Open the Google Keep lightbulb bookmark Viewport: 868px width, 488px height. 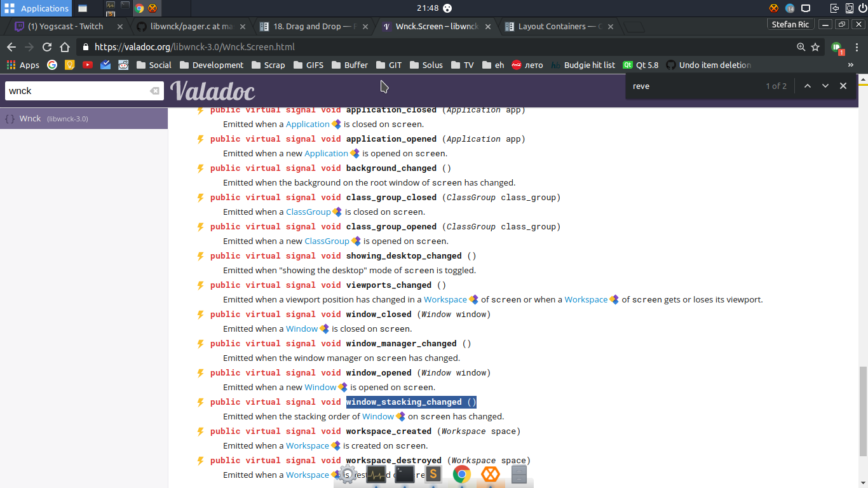click(70, 65)
